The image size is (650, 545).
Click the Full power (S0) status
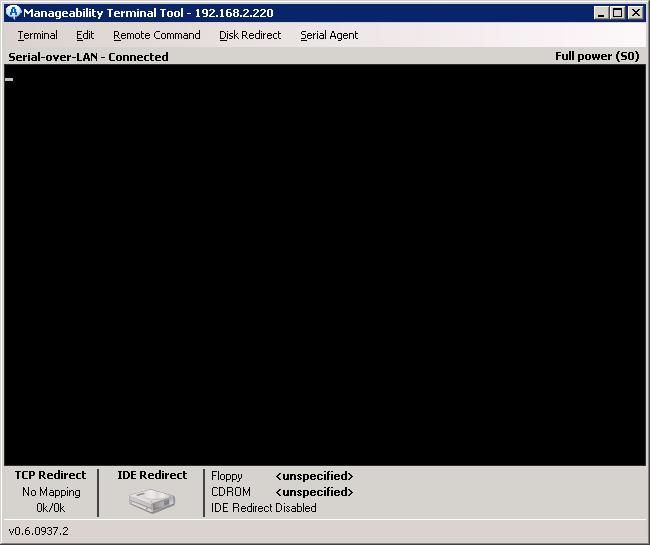point(597,56)
